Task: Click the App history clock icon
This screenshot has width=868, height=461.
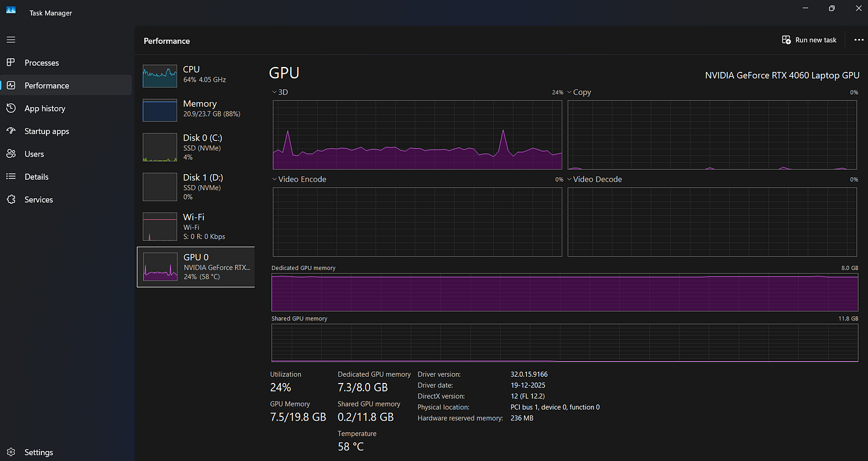Action: click(11, 108)
